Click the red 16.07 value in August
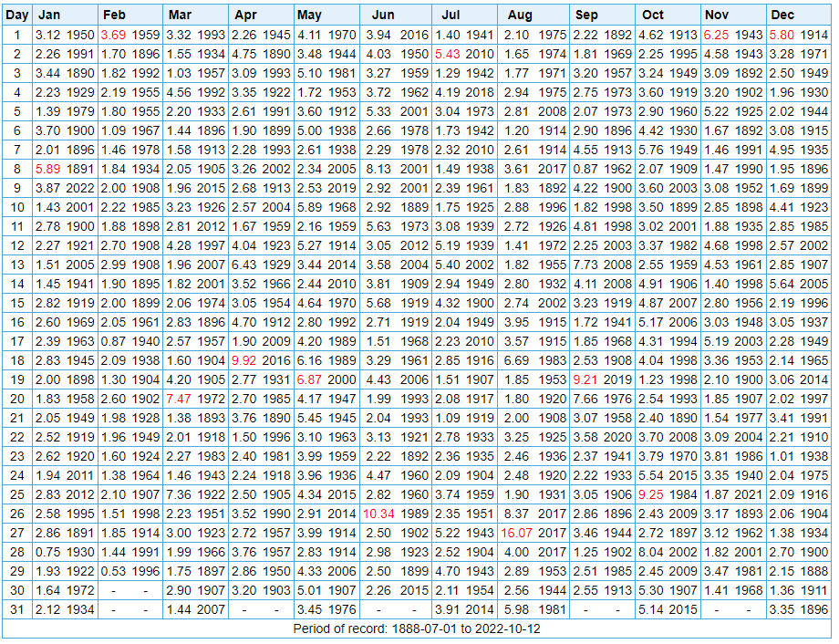 coord(519,533)
